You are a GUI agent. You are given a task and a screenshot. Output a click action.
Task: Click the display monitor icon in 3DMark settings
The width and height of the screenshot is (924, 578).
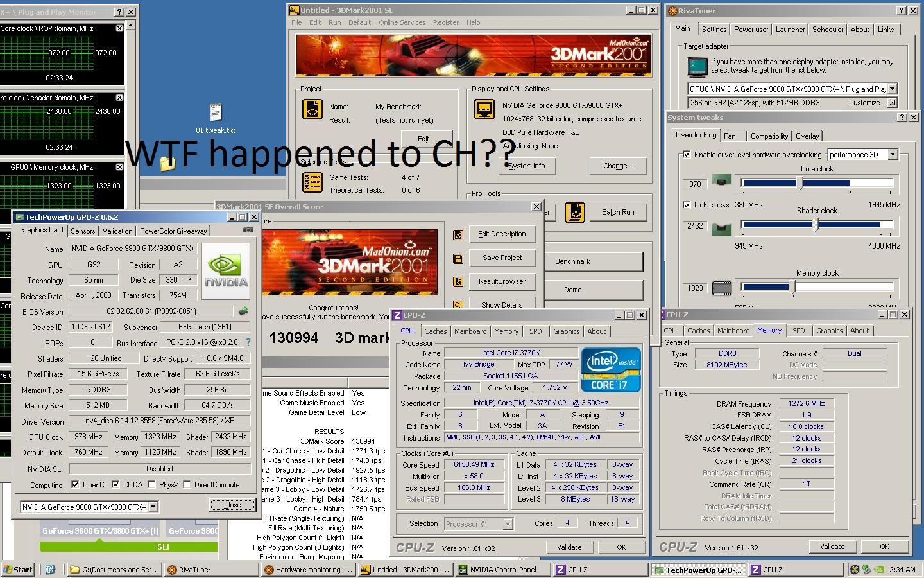click(484, 109)
